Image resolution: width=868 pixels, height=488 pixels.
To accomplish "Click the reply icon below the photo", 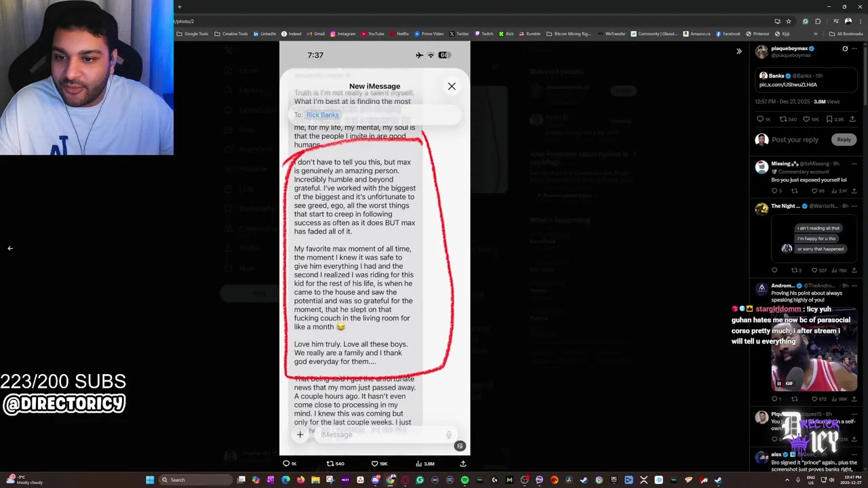I will [289, 464].
